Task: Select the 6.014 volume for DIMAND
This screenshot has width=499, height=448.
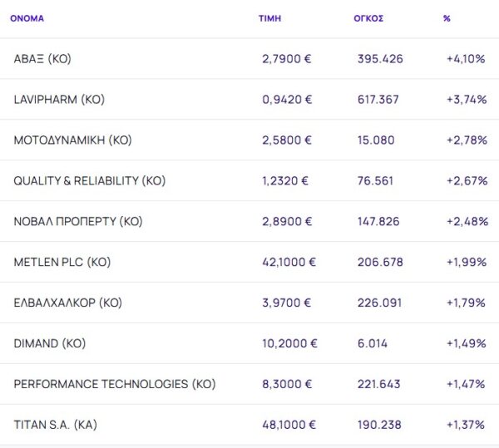Action: pos(370,343)
